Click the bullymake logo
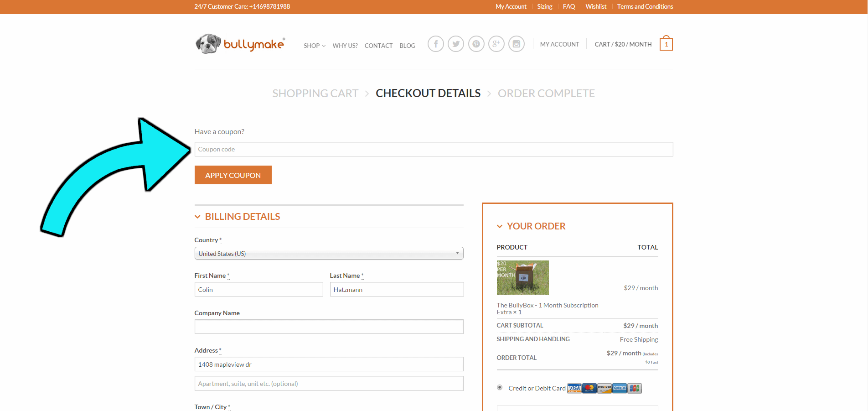 tap(240, 44)
